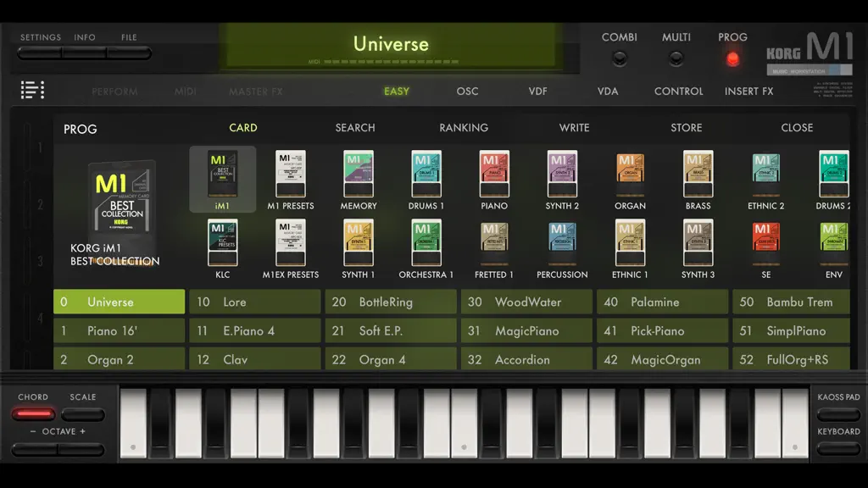Click the WRITE button
The width and height of the screenshot is (868, 488).
[574, 128]
